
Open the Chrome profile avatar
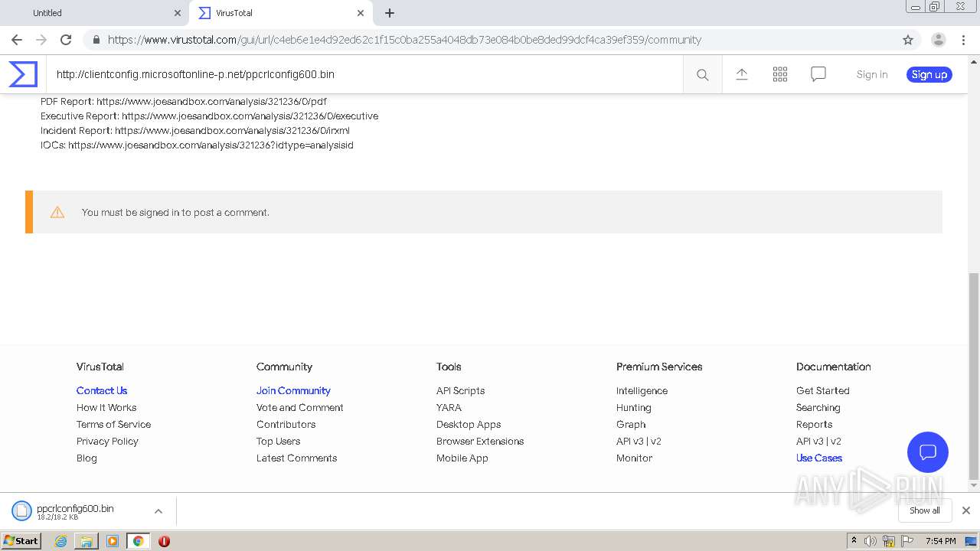point(939,40)
